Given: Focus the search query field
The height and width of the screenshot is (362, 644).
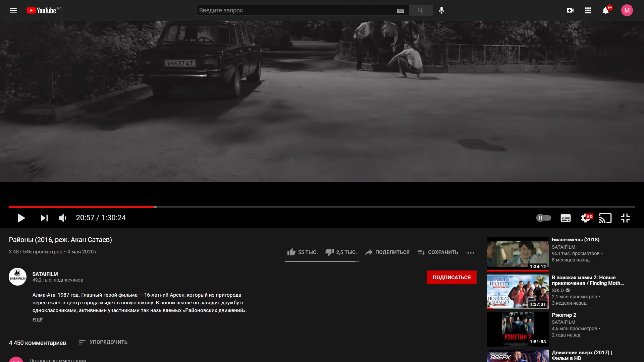Looking at the screenshot, I should point(297,10).
